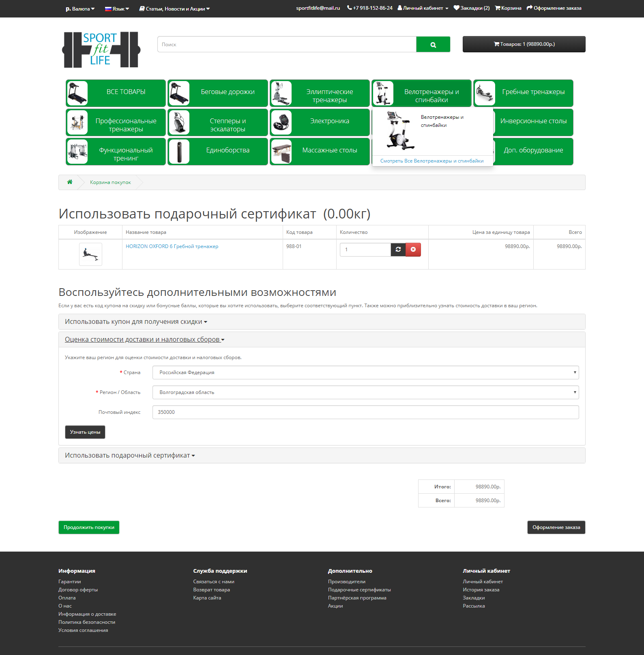Open Гарантии footer link
Viewport: 644px width, 655px height.
pyautogui.click(x=70, y=582)
